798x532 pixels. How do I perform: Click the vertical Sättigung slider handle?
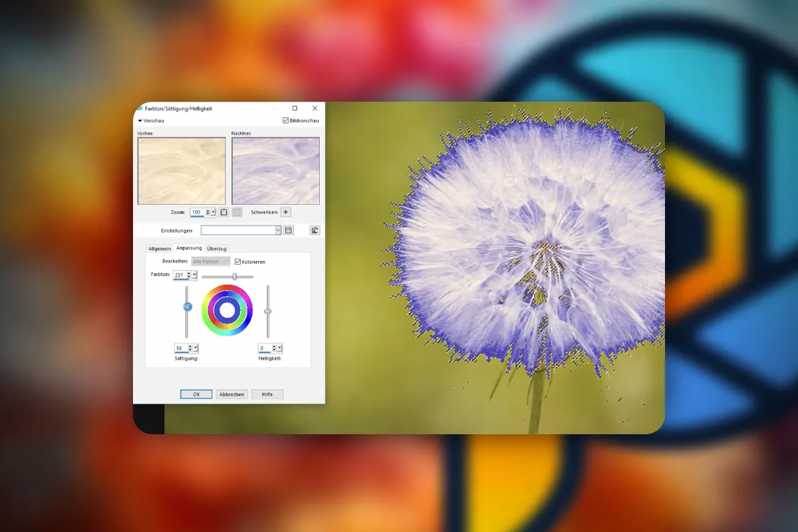188,307
